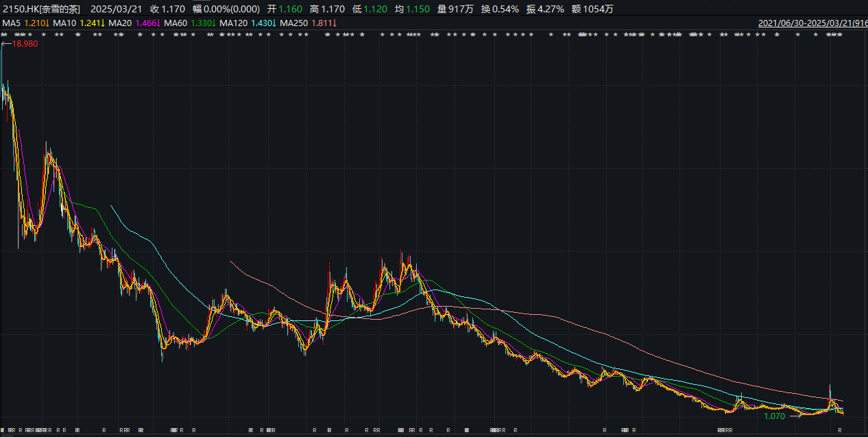Image resolution: width=868 pixels, height=437 pixels.
Task: Click the 换 0.54% turnover rate field
Action: tap(501, 9)
